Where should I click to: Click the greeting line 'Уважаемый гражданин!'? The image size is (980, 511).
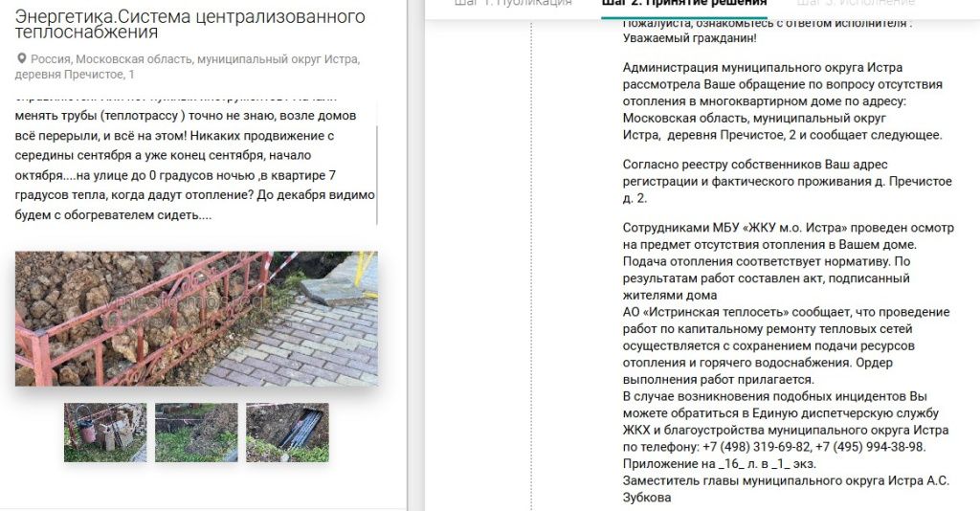(689, 38)
